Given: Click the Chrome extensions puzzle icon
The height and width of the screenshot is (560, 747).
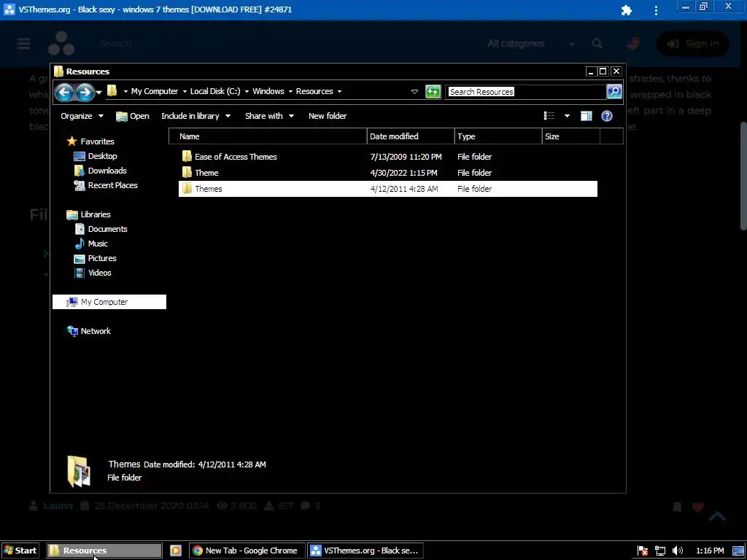Looking at the screenshot, I should click(627, 10).
